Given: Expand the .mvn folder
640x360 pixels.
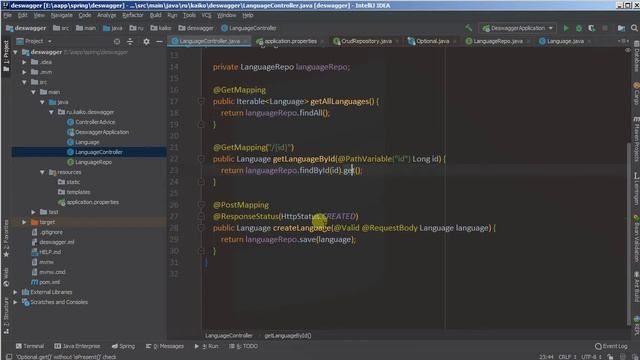Looking at the screenshot, I should [24, 72].
